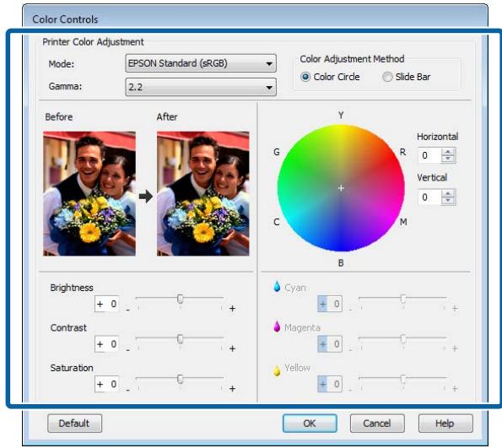Click the Brightness value box
This screenshot has height=448, width=502.
click(x=107, y=304)
